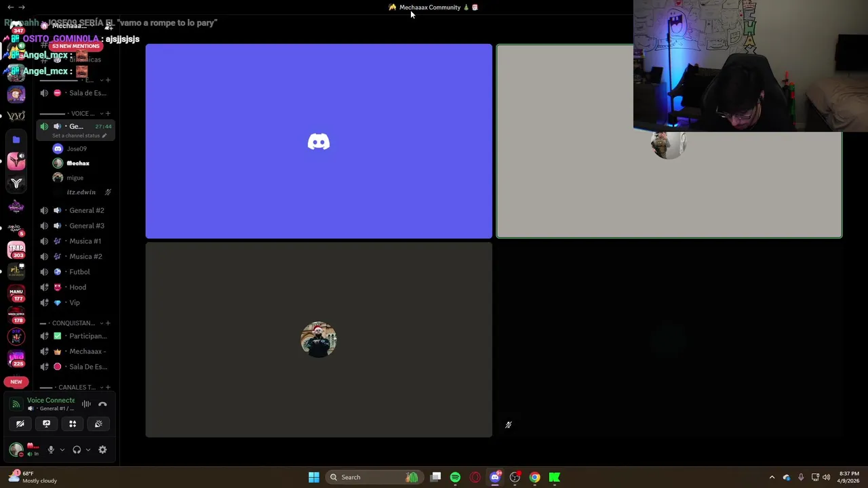Open the taskbar clock showing 8:37 PM
This screenshot has width=868, height=488.
coord(849,477)
